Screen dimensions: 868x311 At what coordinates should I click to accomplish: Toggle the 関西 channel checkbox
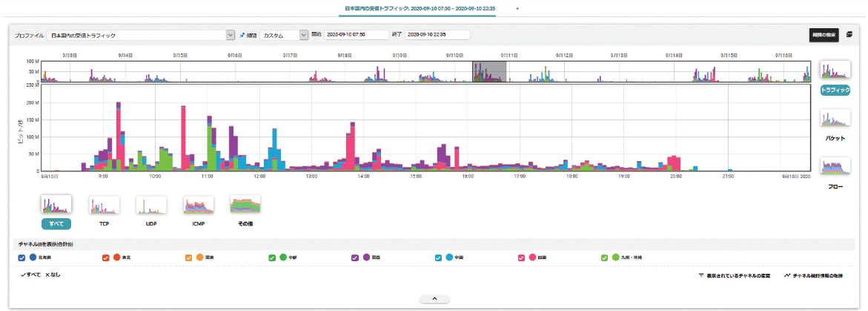[x=356, y=258]
